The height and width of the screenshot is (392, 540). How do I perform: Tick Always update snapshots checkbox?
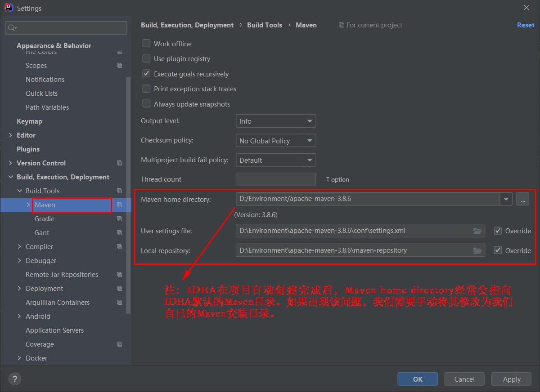click(x=146, y=104)
